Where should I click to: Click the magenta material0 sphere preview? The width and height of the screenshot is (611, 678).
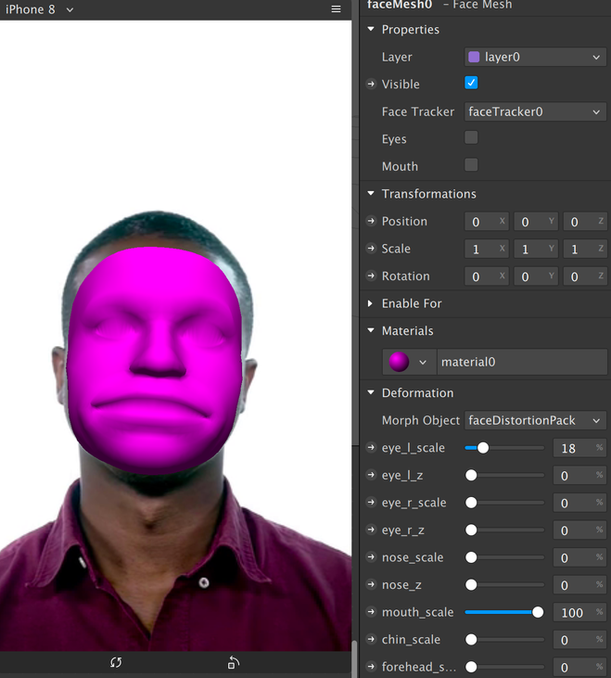click(x=399, y=362)
